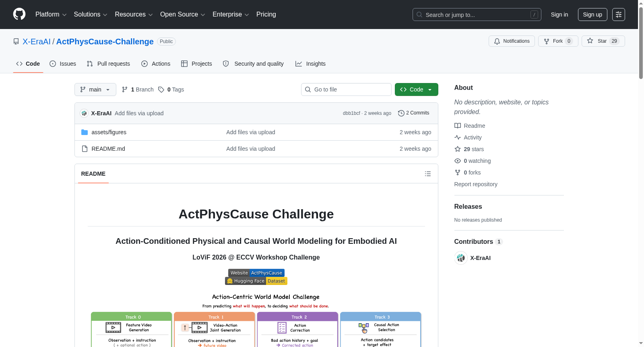Open 'Add files via upload' message for README.md
The width and height of the screenshot is (644, 347).
[251, 149]
